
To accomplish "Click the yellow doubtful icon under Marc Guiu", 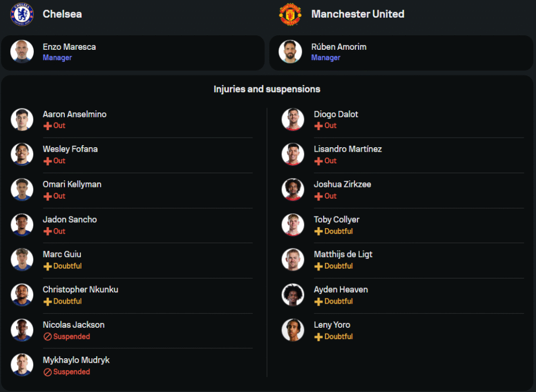I will pos(48,266).
